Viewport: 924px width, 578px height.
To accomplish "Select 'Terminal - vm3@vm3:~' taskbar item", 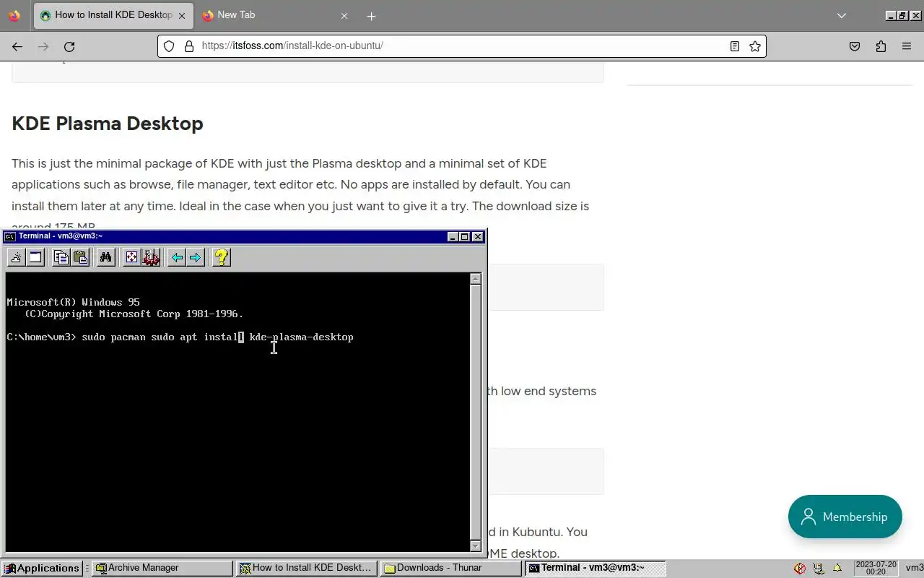I will (x=596, y=568).
